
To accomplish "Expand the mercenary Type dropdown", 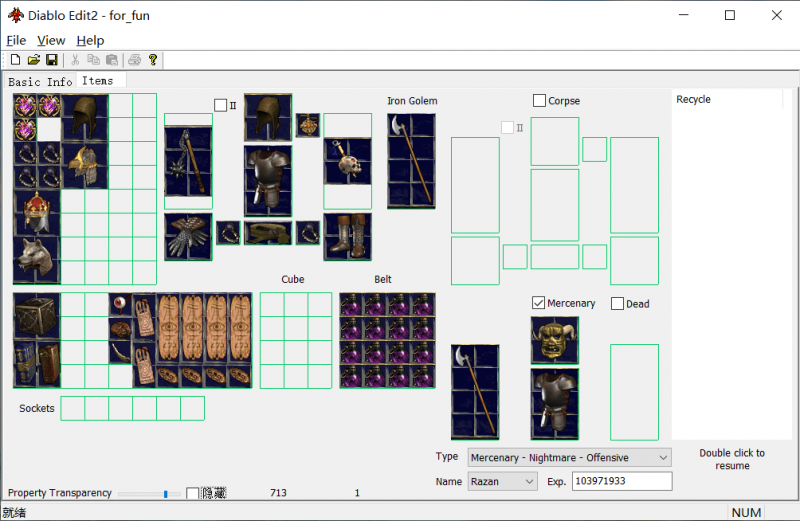I will point(569,457).
